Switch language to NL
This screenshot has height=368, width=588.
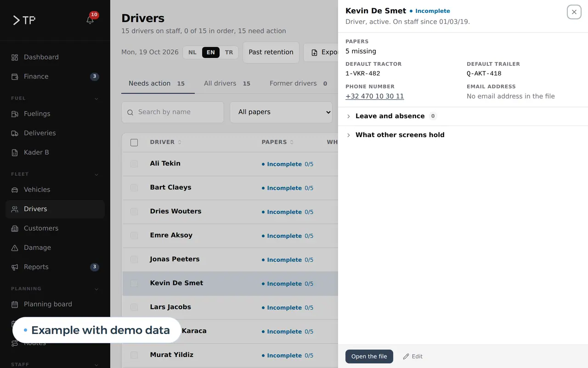click(x=192, y=52)
